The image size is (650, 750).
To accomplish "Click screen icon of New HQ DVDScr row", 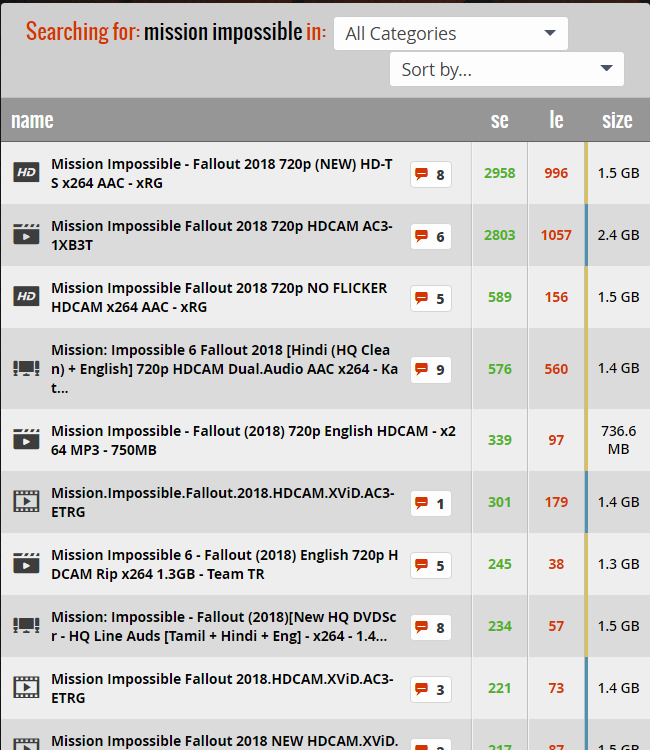I will pos(26,626).
